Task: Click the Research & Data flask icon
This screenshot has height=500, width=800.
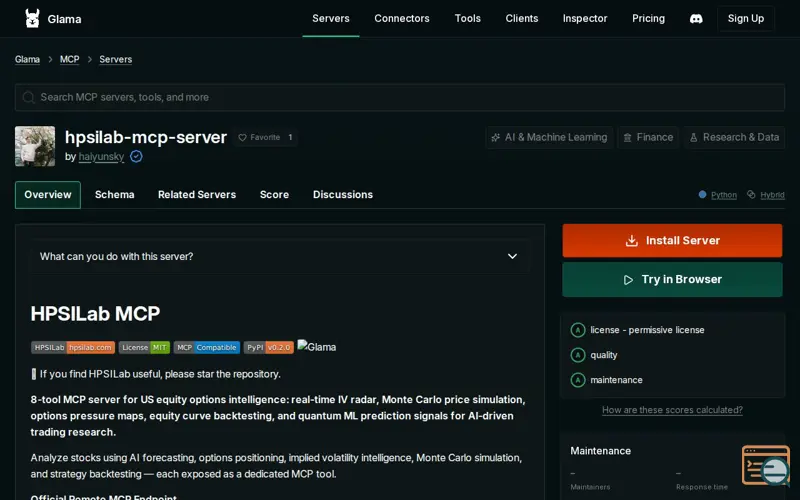Action: click(694, 137)
